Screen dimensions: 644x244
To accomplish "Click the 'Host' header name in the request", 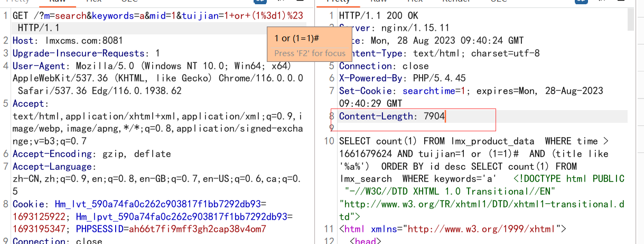I will pos(22,41).
